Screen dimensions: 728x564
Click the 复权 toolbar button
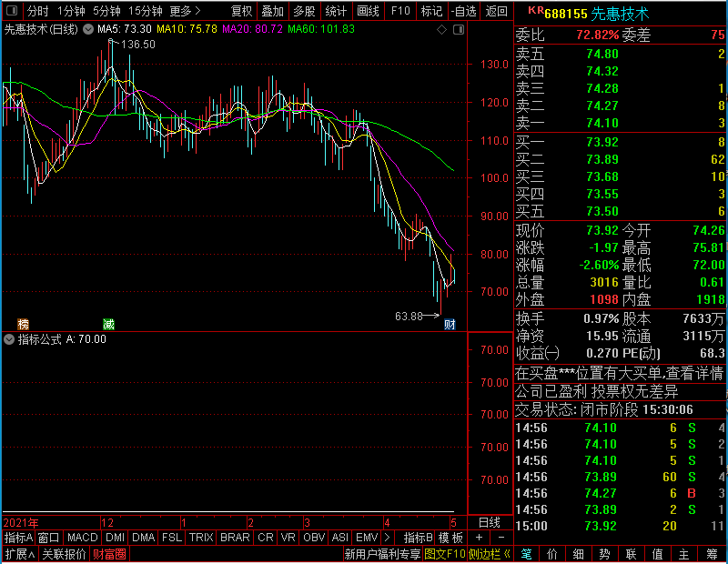tap(241, 11)
